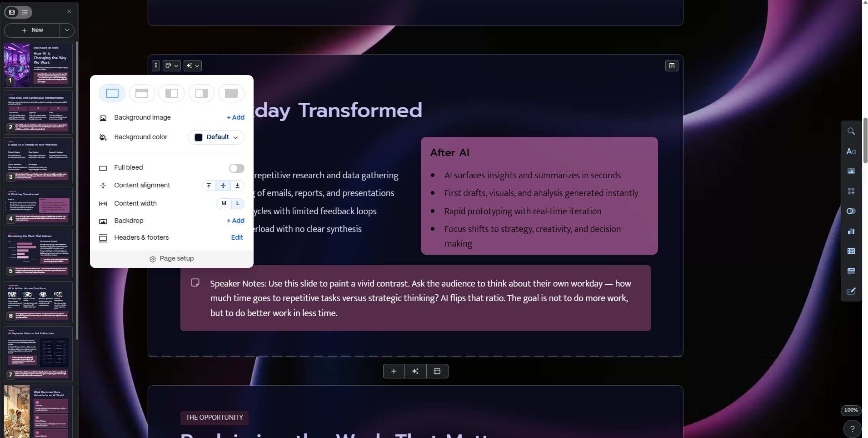Select the right accent image layout
The image size is (868, 438).
tap(202, 93)
